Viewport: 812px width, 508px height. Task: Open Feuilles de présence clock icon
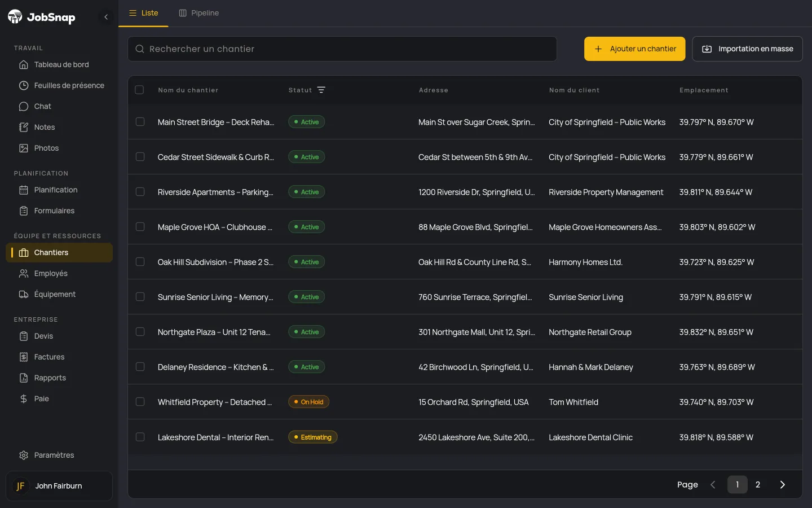click(x=24, y=85)
